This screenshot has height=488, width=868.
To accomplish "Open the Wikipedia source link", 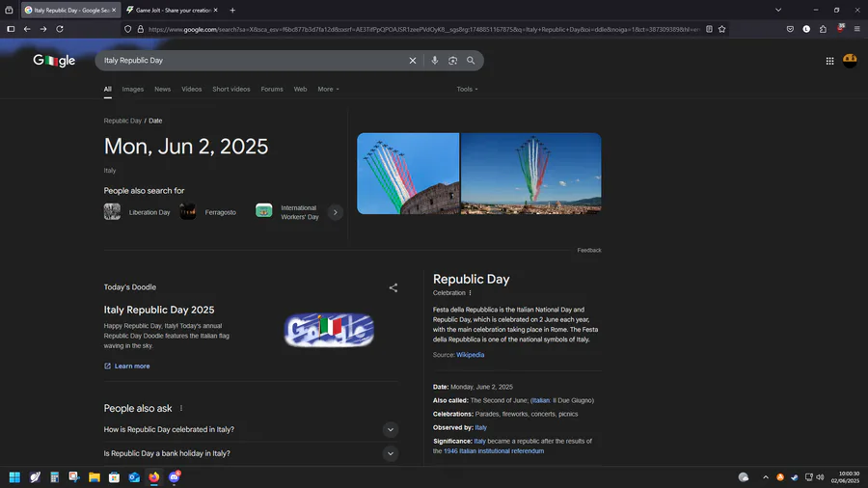I will coord(470,355).
